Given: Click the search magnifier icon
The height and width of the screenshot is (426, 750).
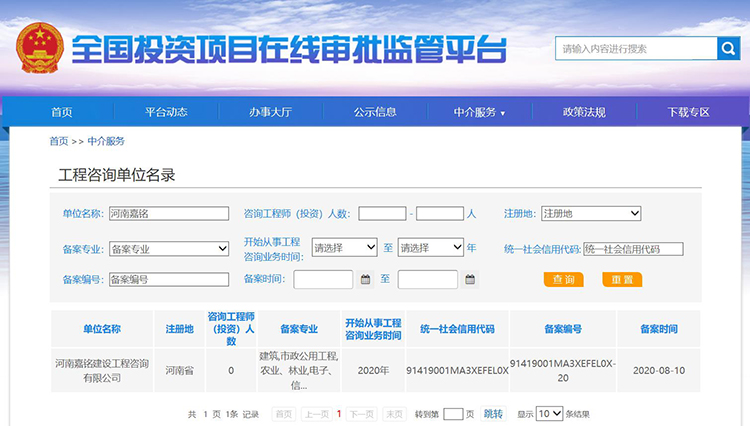Looking at the screenshot, I should pos(728,48).
